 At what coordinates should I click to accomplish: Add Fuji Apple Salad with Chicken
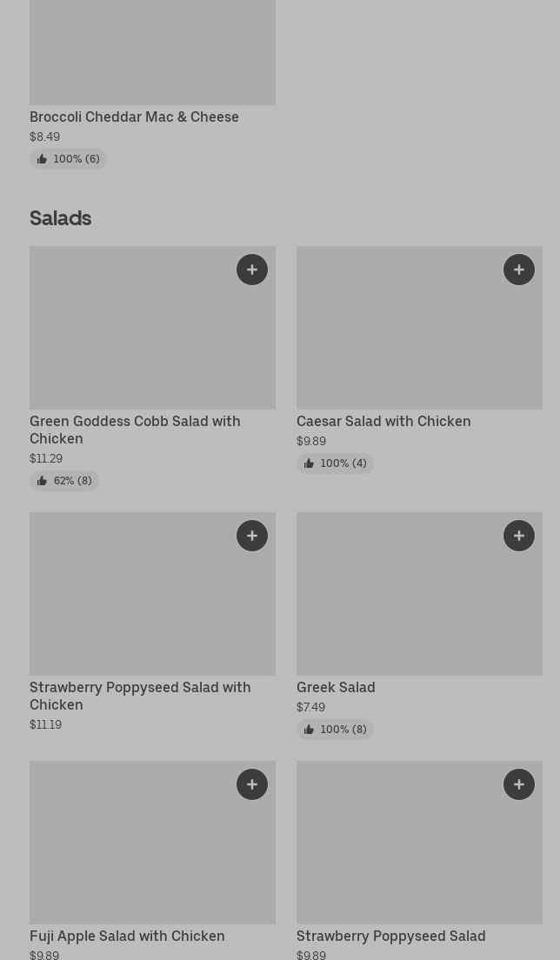click(252, 784)
